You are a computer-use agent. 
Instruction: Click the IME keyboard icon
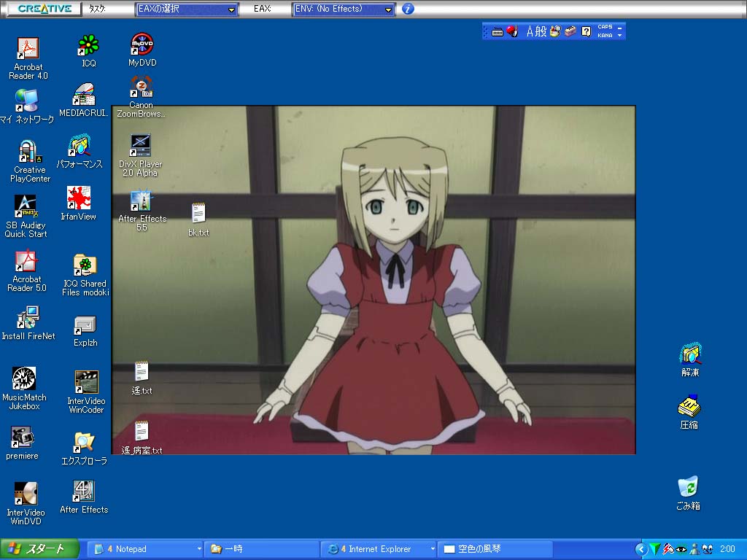(497, 32)
